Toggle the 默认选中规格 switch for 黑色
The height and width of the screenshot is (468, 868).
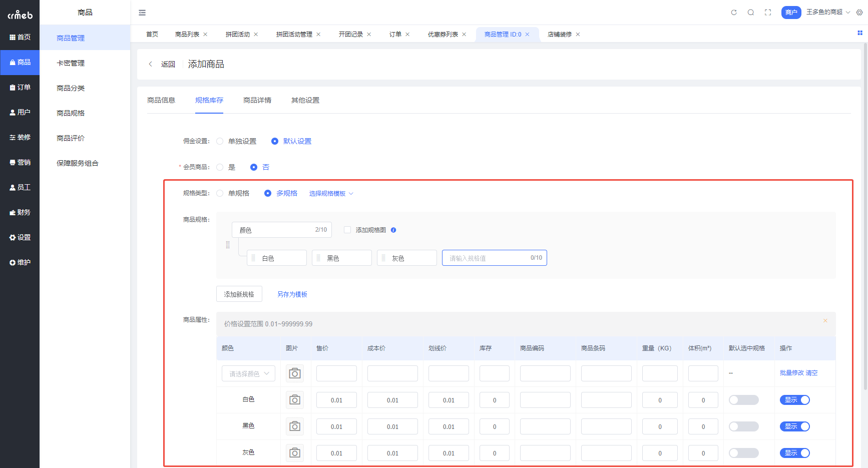[x=743, y=426]
